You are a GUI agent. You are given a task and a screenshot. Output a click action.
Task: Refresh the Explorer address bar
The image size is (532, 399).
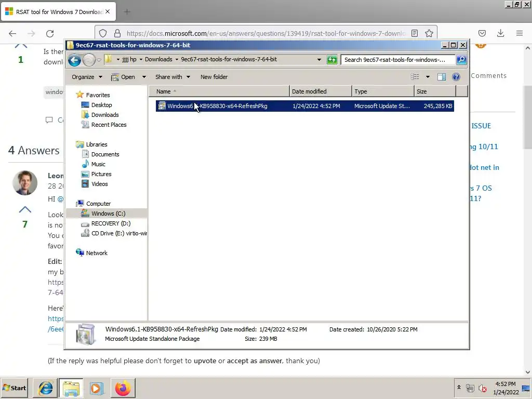(x=332, y=60)
